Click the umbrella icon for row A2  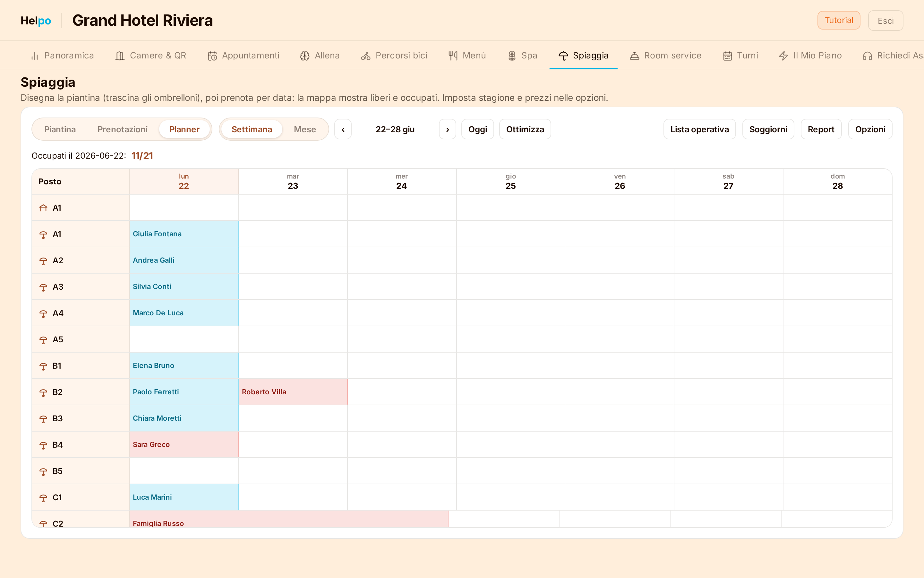pyautogui.click(x=43, y=261)
